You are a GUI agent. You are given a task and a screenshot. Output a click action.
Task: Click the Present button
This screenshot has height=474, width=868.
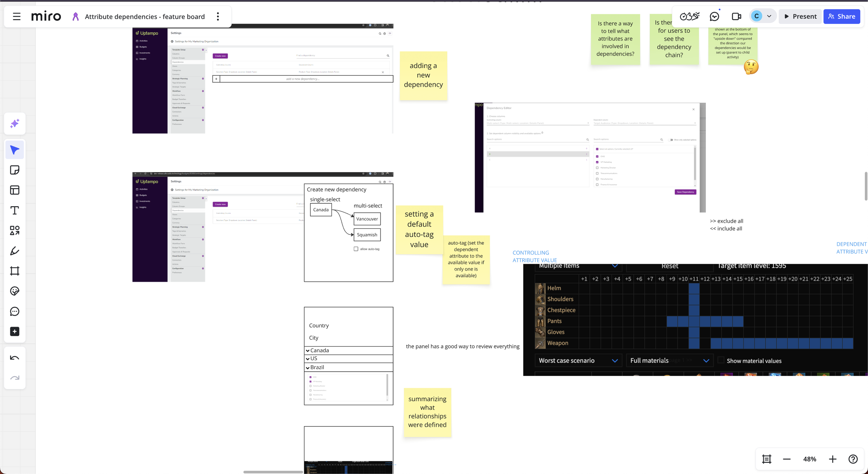point(800,16)
